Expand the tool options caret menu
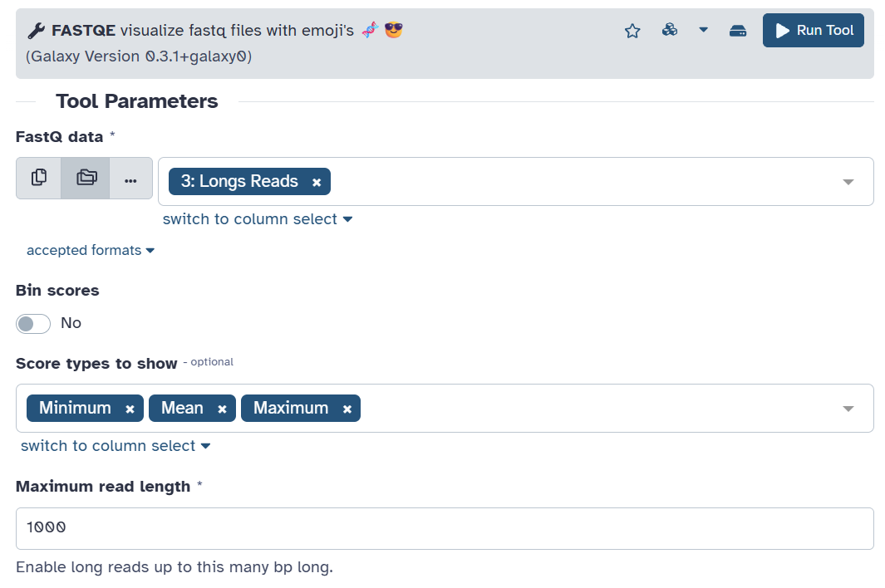The image size is (885, 588). point(703,30)
